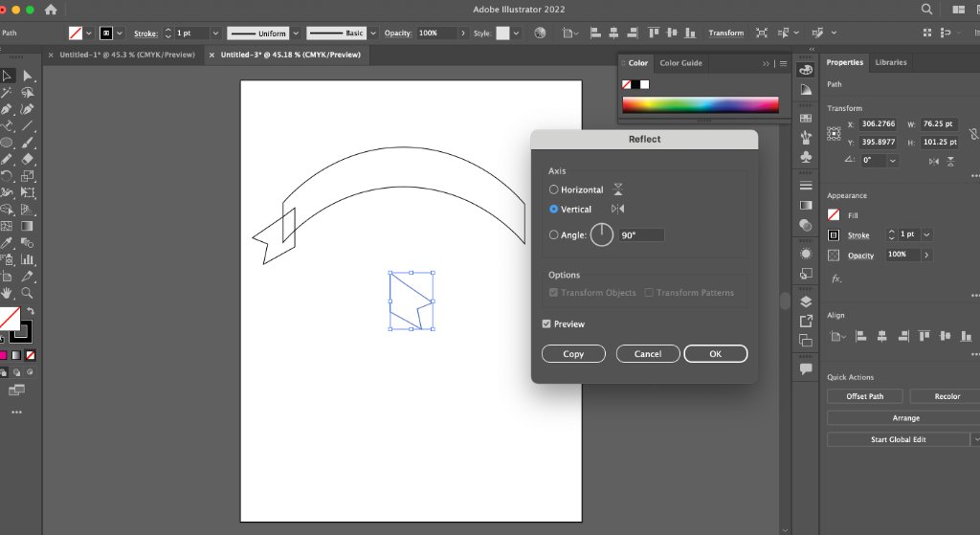Click the X position value field
This screenshot has height=535, width=980.
coord(879,123)
